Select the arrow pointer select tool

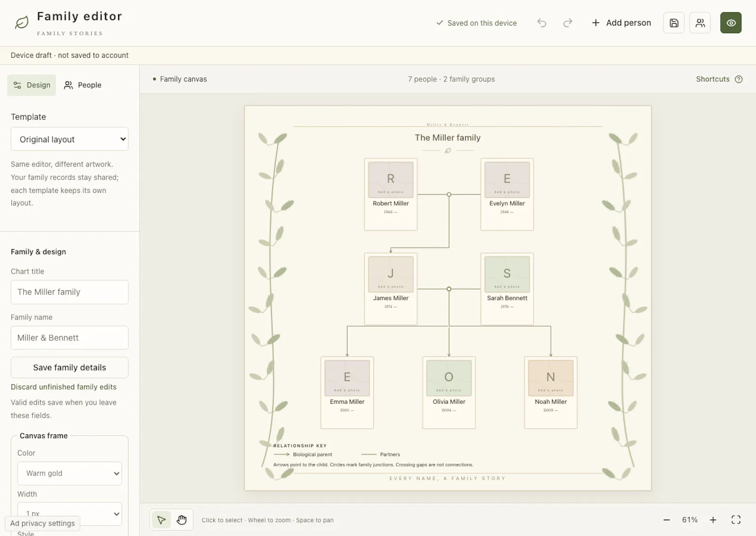(161, 520)
